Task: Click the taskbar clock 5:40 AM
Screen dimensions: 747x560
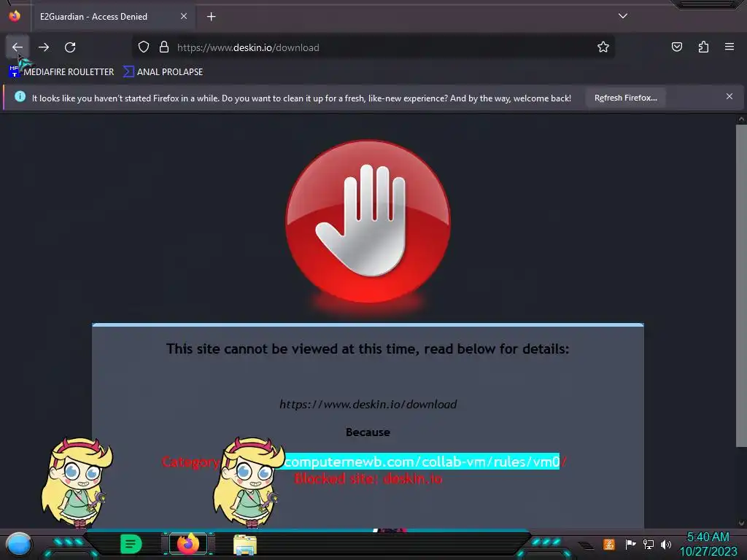Action: 708,537
